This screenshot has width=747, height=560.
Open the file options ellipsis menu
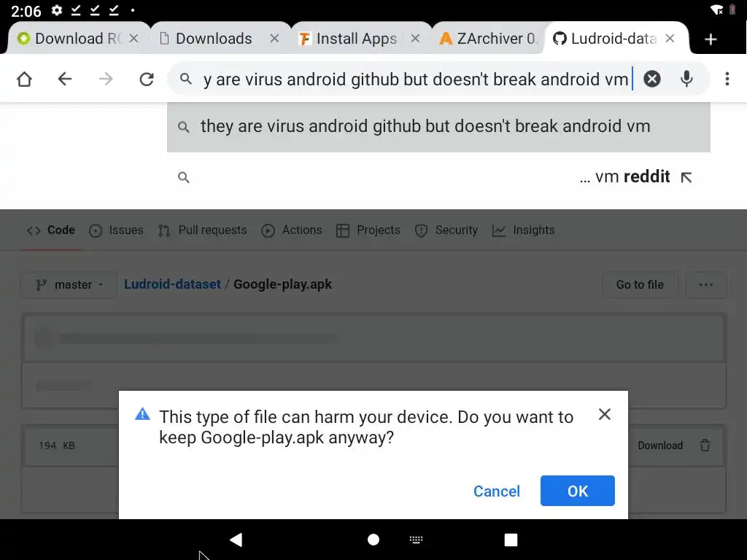point(705,285)
